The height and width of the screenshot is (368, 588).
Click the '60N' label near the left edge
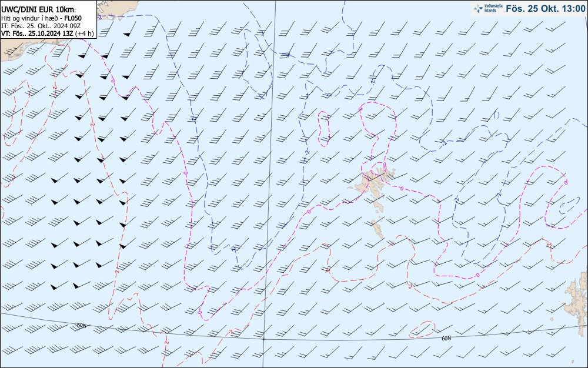[81, 326]
